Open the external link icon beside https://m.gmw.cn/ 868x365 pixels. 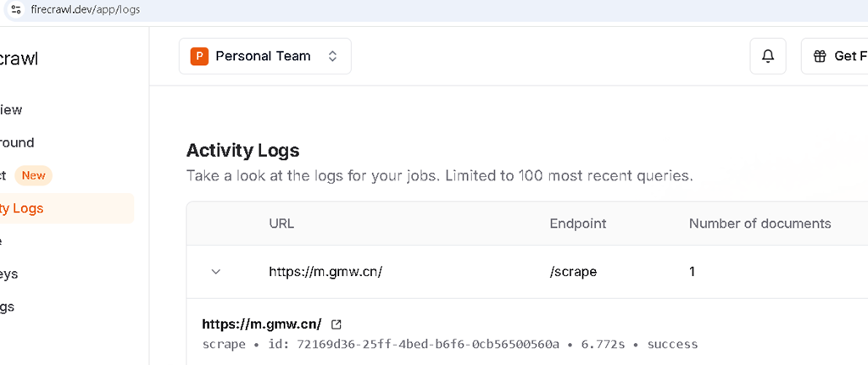coord(336,324)
